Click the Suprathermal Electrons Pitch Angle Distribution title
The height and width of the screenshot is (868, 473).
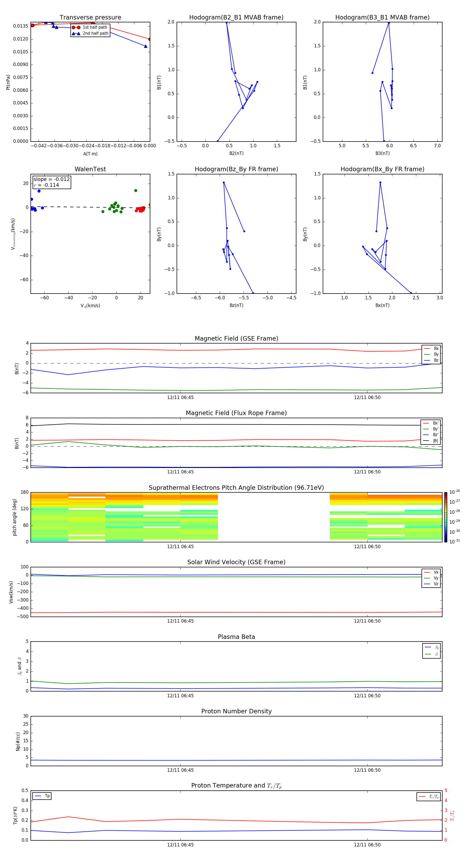(236, 488)
